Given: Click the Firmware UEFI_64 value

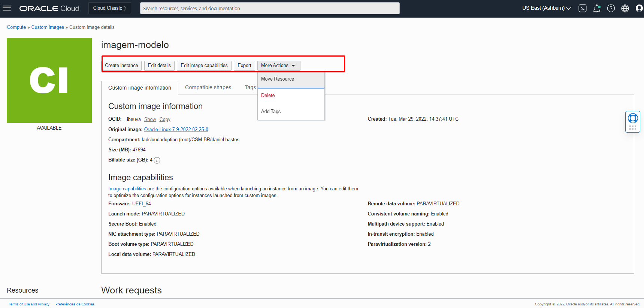Looking at the screenshot, I should pyautogui.click(x=142, y=204).
